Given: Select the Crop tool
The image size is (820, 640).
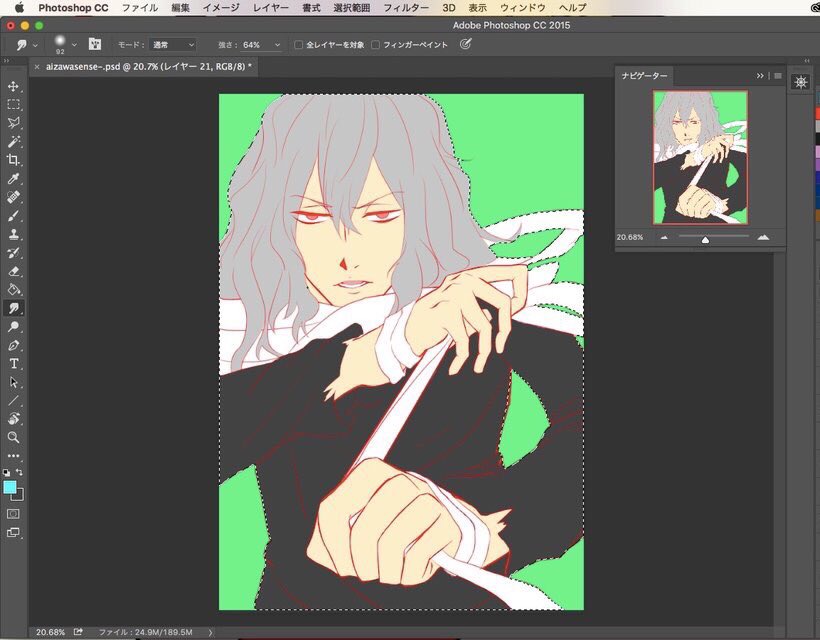Looking at the screenshot, I should (14, 160).
